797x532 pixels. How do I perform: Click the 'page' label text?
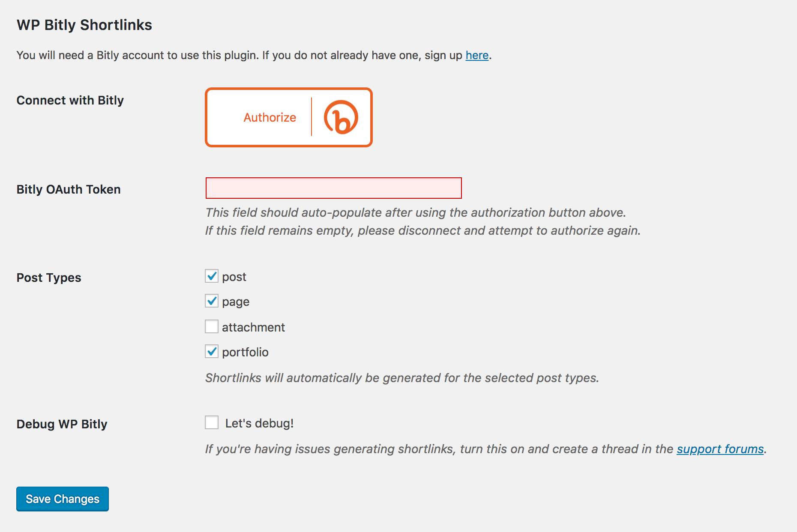click(236, 302)
